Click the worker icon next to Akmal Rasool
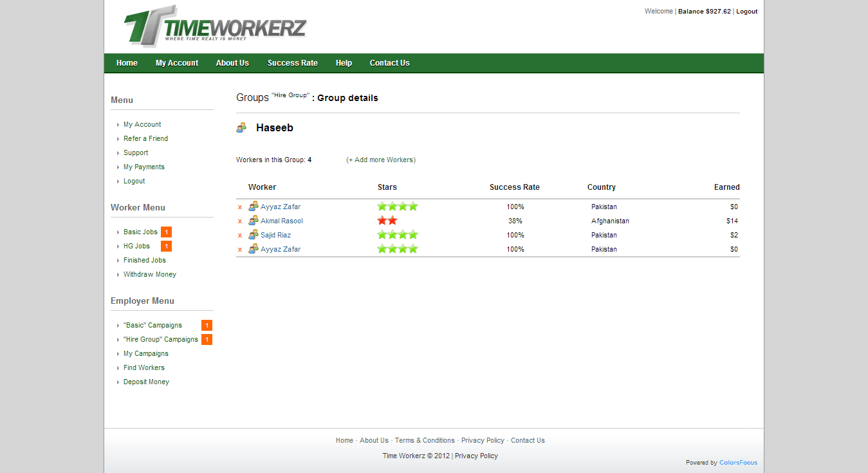The width and height of the screenshot is (868, 473). click(254, 221)
